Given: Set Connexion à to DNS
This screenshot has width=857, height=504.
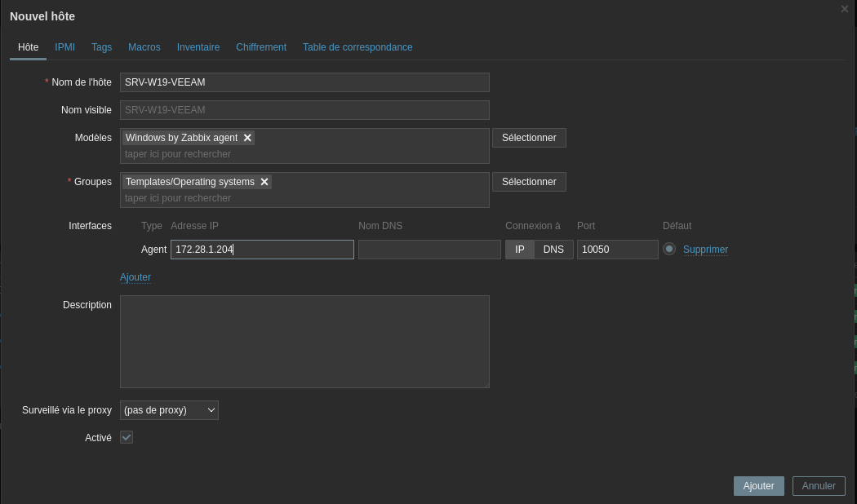Looking at the screenshot, I should 553,250.
